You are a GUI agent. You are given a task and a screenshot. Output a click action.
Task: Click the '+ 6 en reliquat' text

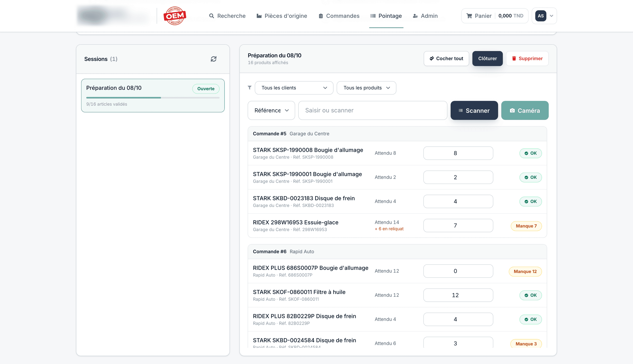pyautogui.click(x=389, y=229)
